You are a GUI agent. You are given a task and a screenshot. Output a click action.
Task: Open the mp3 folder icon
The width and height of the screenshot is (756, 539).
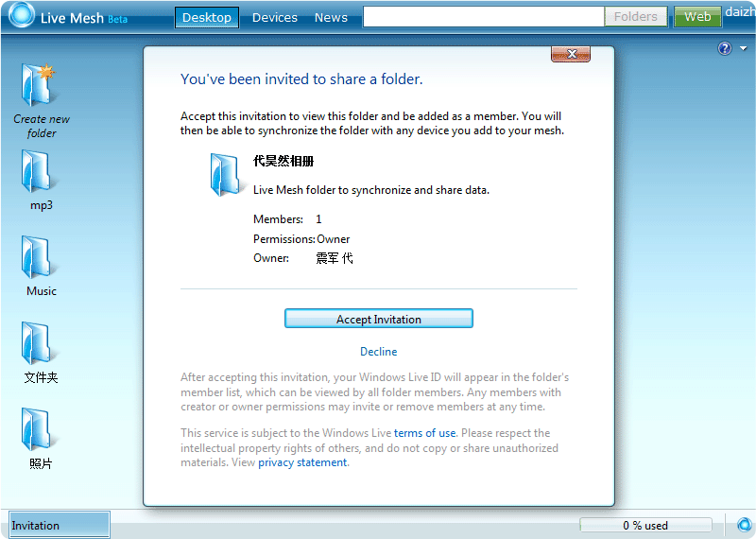tap(39, 171)
